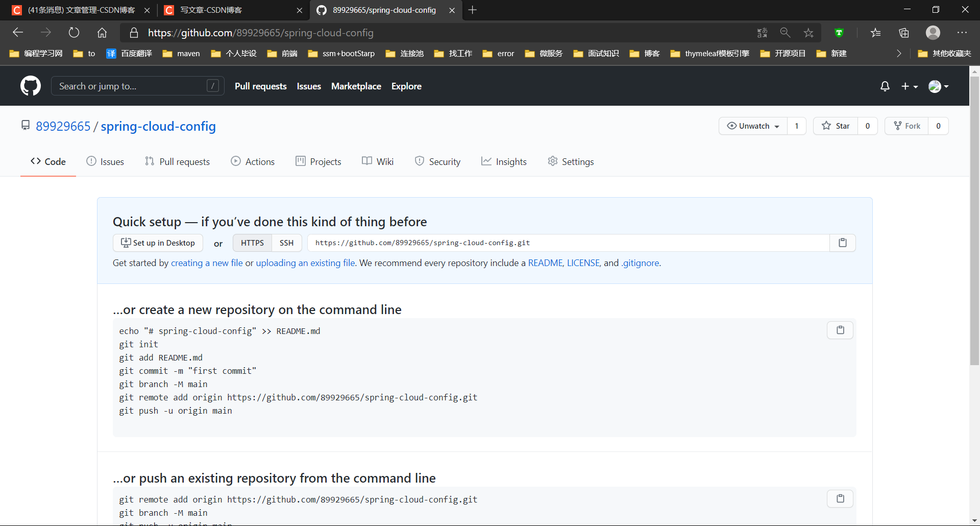Click the browser forward arrow

pos(46,33)
